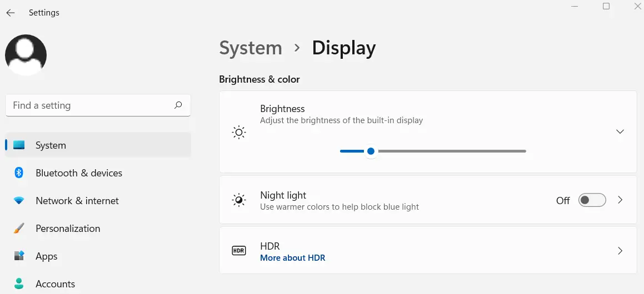Click the HDR badge icon
This screenshot has width=644, height=294.
pyautogui.click(x=238, y=251)
